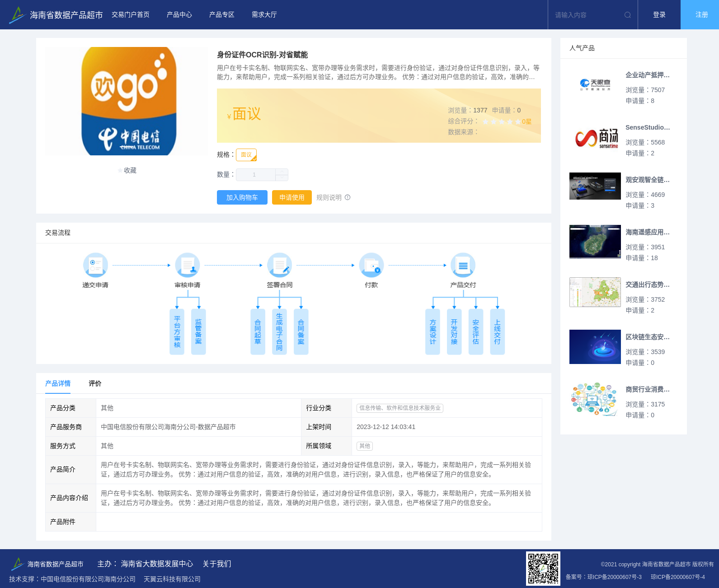The height and width of the screenshot is (588, 719).
Task: Click the site logo in the header
Action: (x=17, y=15)
